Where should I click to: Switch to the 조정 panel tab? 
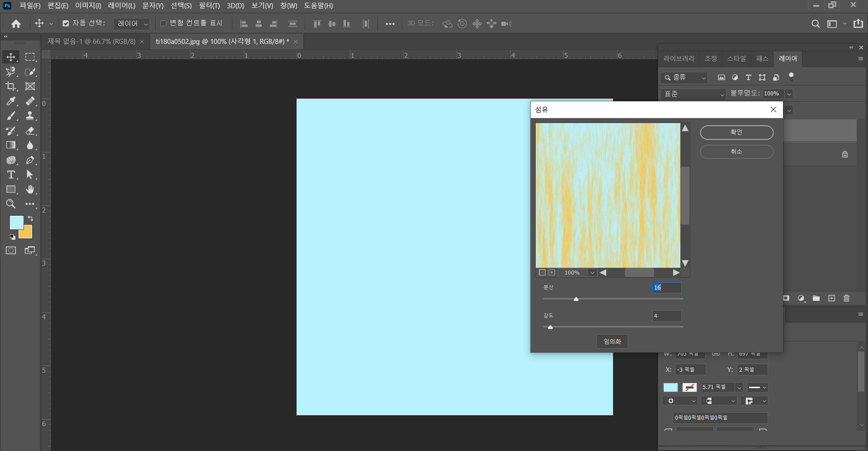click(x=711, y=59)
